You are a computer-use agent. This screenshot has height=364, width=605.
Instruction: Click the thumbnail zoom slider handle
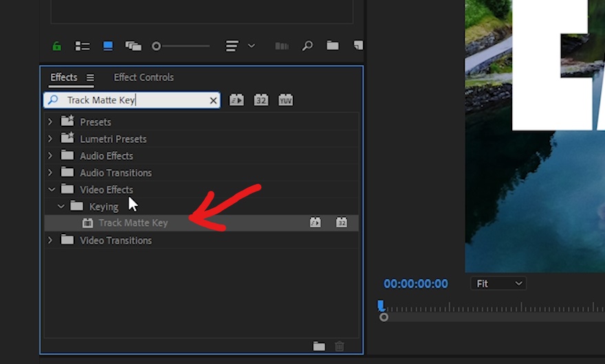(x=156, y=46)
